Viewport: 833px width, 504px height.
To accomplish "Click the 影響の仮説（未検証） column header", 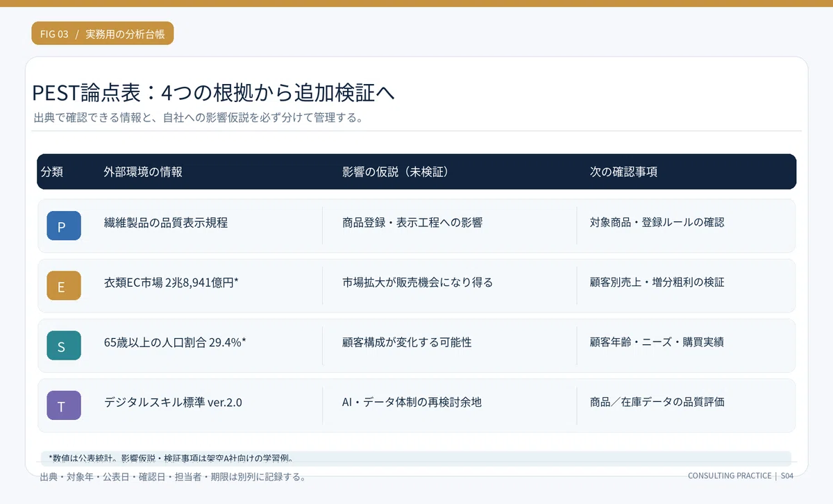I will (395, 171).
